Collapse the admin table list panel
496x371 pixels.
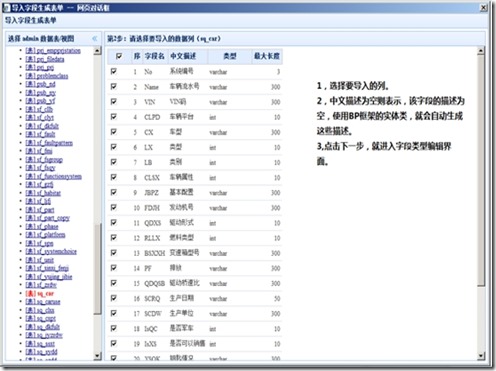pyautogui.click(x=95, y=38)
